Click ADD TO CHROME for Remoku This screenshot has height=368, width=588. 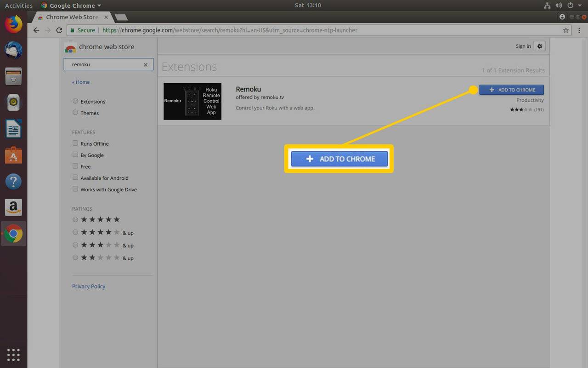coord(511,90)
